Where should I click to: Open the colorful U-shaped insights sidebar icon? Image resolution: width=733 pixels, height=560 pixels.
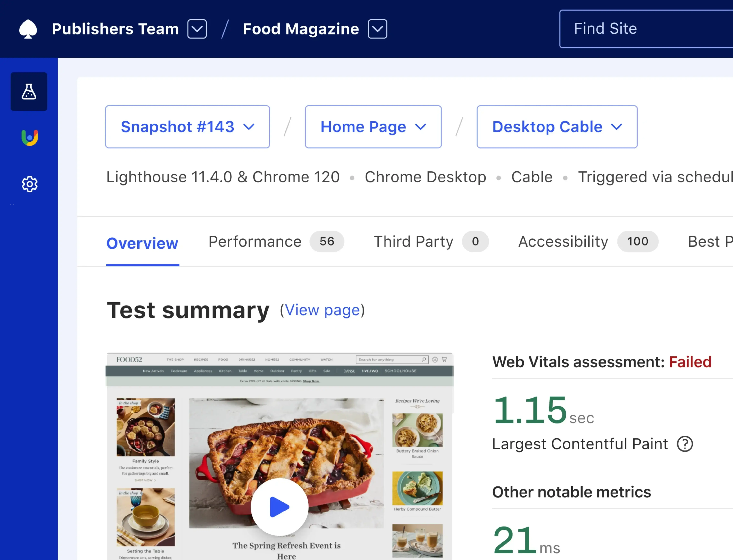(30, 138)
